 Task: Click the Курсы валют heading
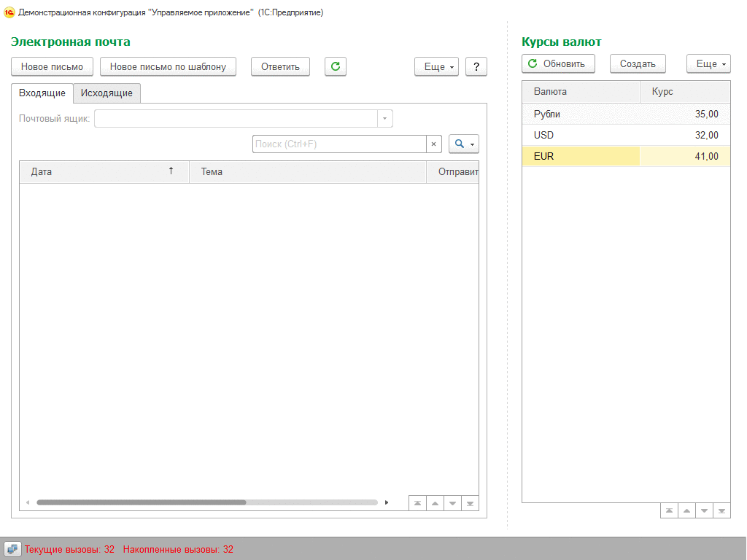click(x=561, y=42)
